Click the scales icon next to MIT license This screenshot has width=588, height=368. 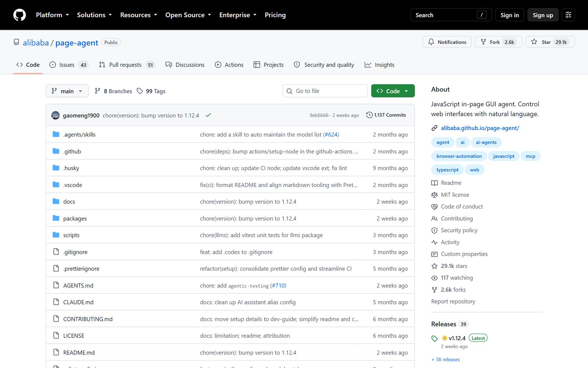click(x=434, y=195)
